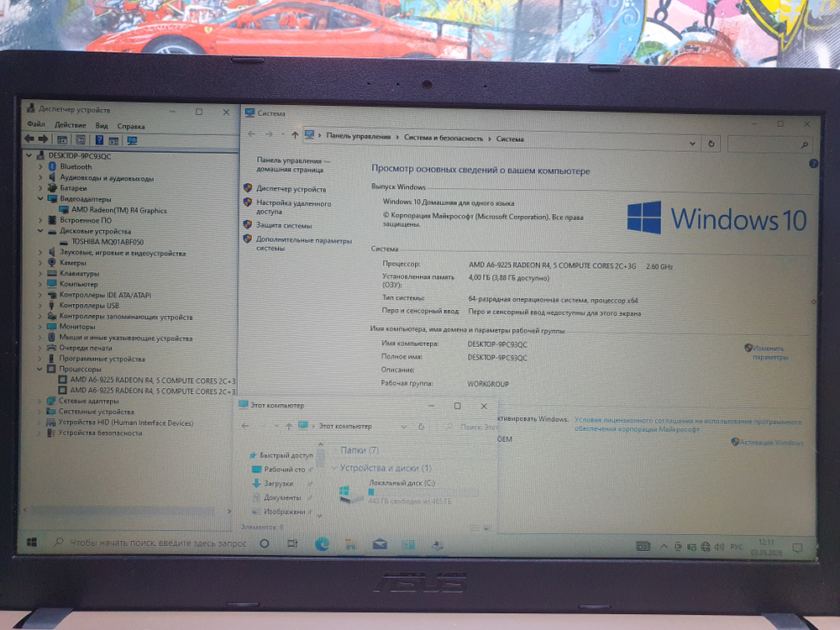Select Контроллеры IDE ATA/ATAPI item
This screenshot has height=630, width=840.
[x=105, y=295]
